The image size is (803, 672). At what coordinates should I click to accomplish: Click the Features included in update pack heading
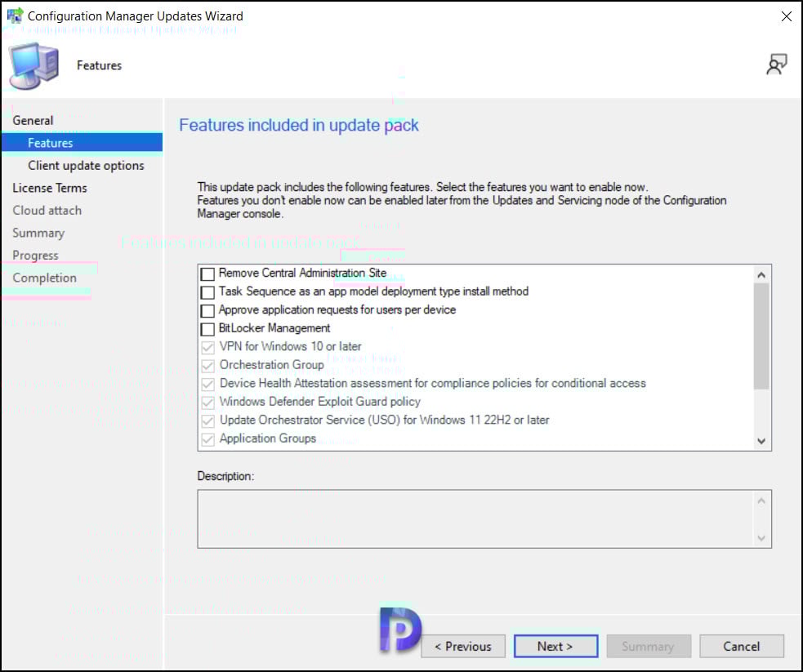click(298, 126)
